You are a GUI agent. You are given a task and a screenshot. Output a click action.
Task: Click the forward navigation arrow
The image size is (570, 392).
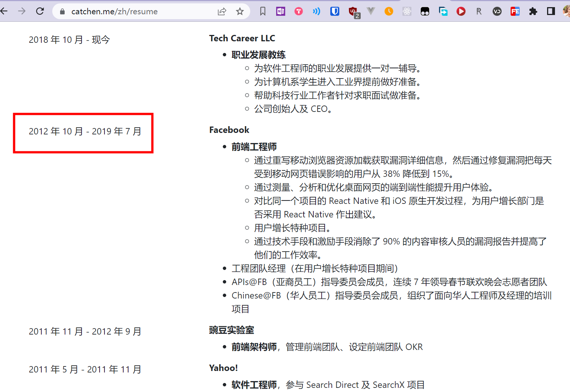(x=22, y=11)
